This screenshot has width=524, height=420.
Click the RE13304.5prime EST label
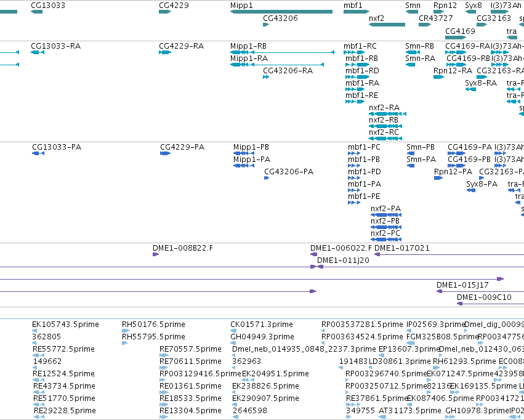coord(190,411)
